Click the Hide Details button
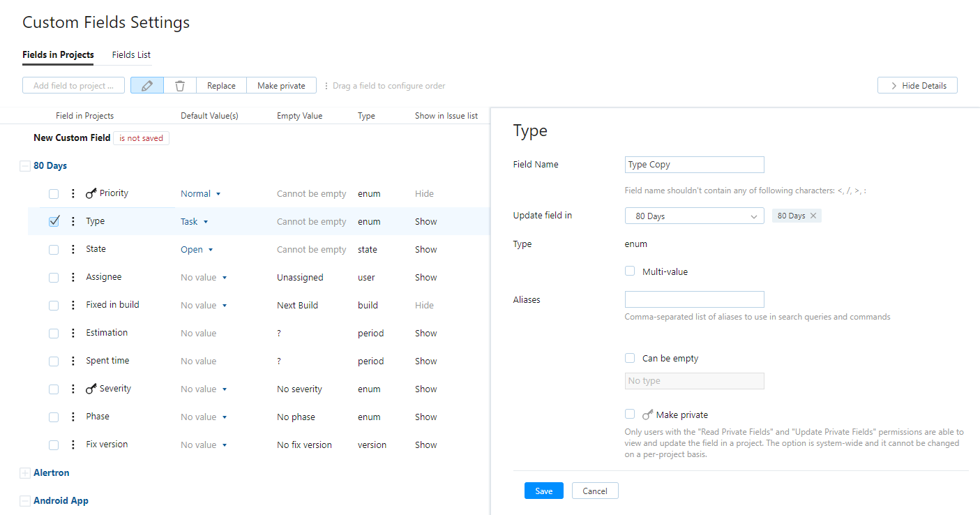Viewport: 980px width, 515px height. tap(917, 86)
